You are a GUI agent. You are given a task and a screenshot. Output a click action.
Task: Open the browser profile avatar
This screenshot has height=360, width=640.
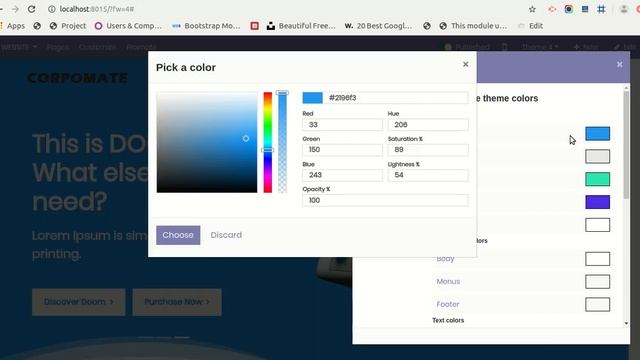[x=623, y=9]
